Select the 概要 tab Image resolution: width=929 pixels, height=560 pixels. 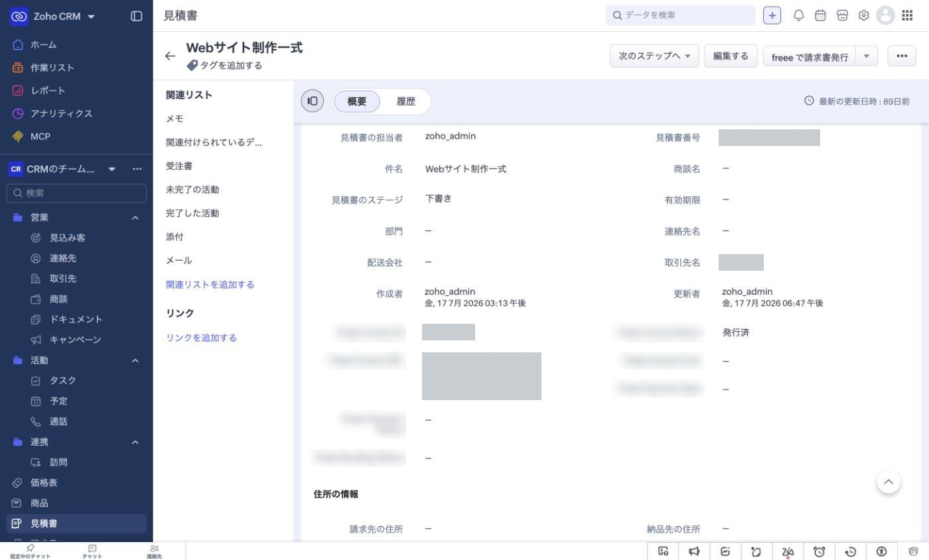pyautogui.click(x=356, y=101)
